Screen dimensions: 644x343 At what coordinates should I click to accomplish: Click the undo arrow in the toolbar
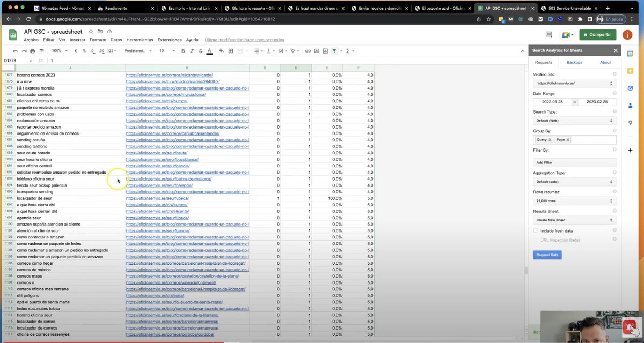[16, 51]
